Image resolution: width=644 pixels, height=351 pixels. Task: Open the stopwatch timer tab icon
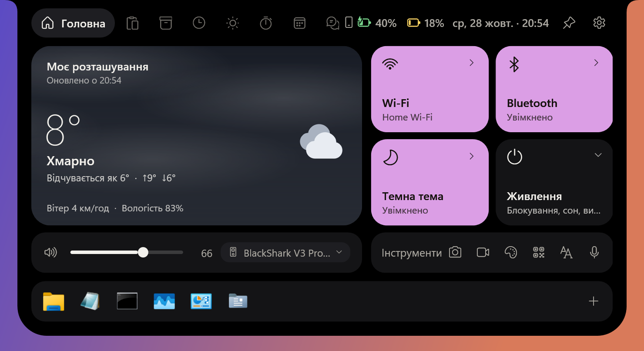coord(266,23)
